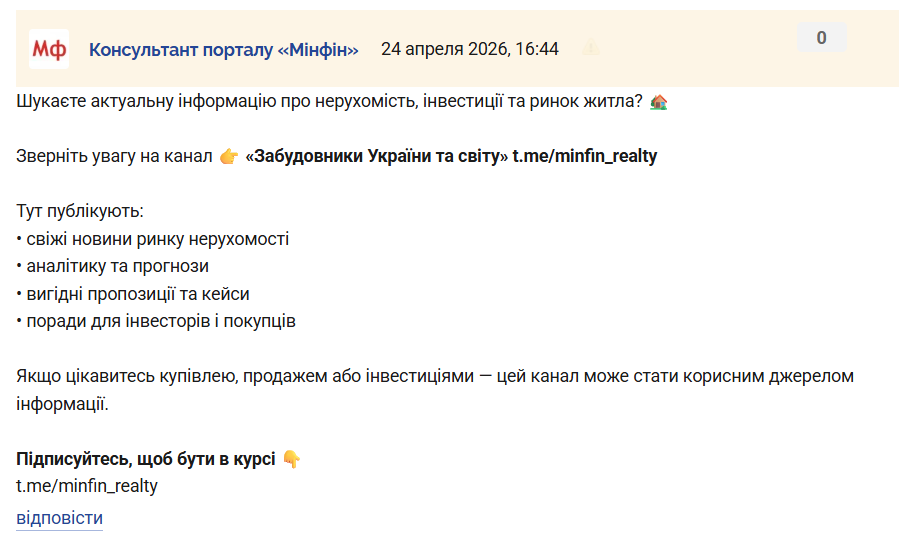Image resolution: width=910 pixels, height=544 pixels.
Task: Click the red «Мф» avatar logo
Action: [x=49, y=48]
